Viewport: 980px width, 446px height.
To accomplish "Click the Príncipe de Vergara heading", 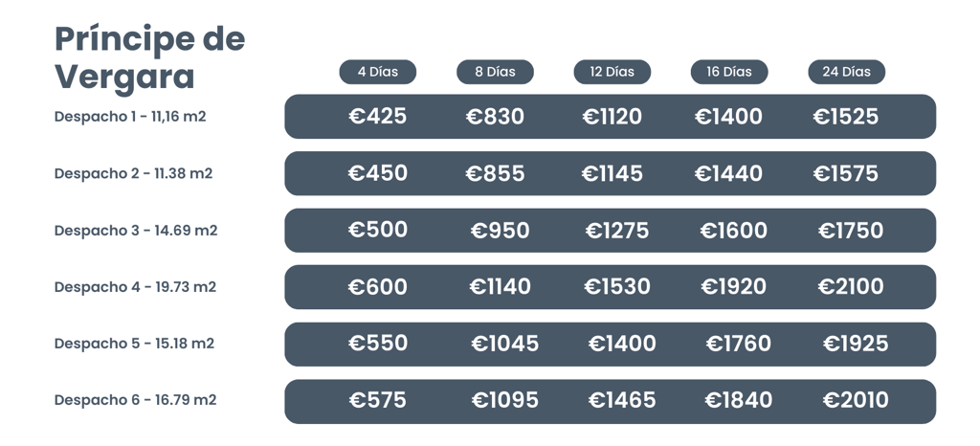I will tap(150, 58).
